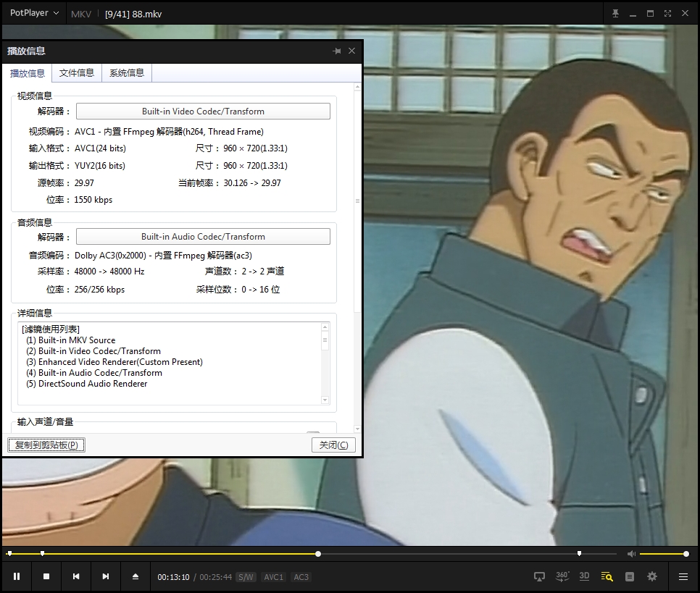
Task: Click the S/W decoder indicator
Action: [x=246, y=577]
